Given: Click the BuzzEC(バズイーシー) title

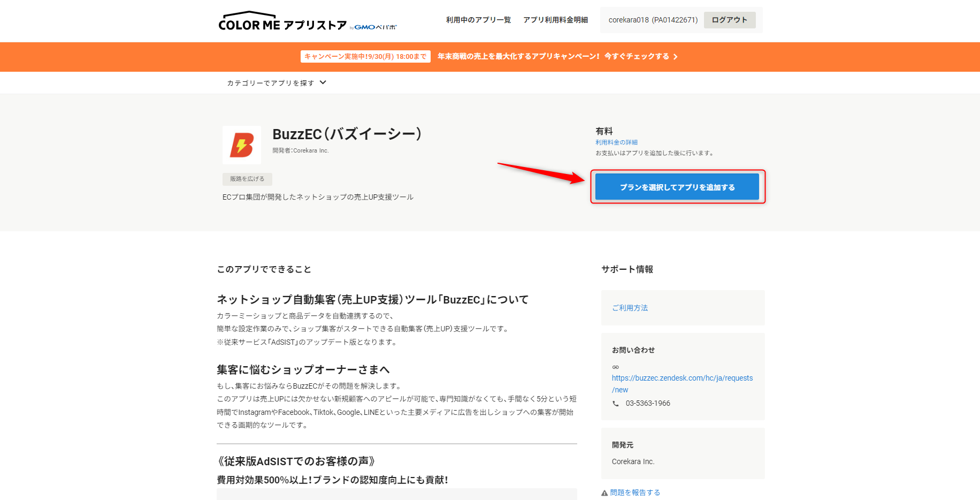Looking at the screenshot, I should pos(347,134).
